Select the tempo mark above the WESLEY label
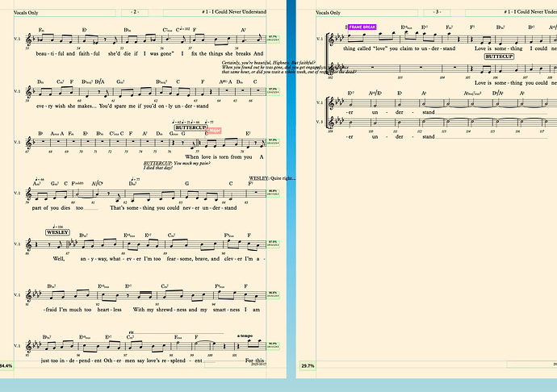557x392 pixels. click(x=58, y=227)
